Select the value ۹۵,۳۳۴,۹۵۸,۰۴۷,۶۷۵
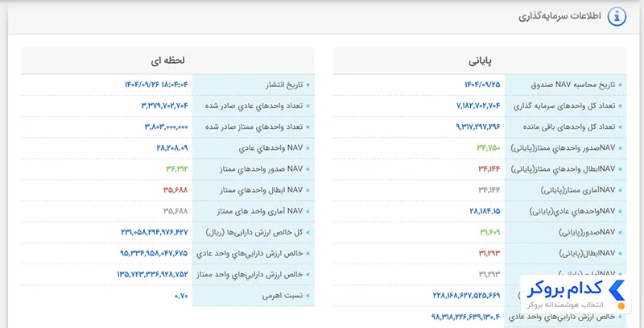This screenshot has width=644, height=328. [154, 254]
